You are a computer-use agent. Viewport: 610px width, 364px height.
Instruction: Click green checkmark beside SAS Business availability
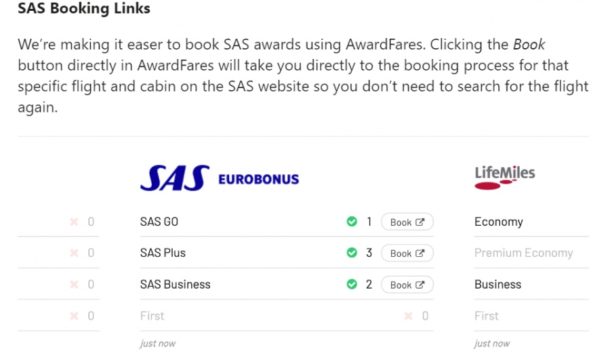(352, 284)
